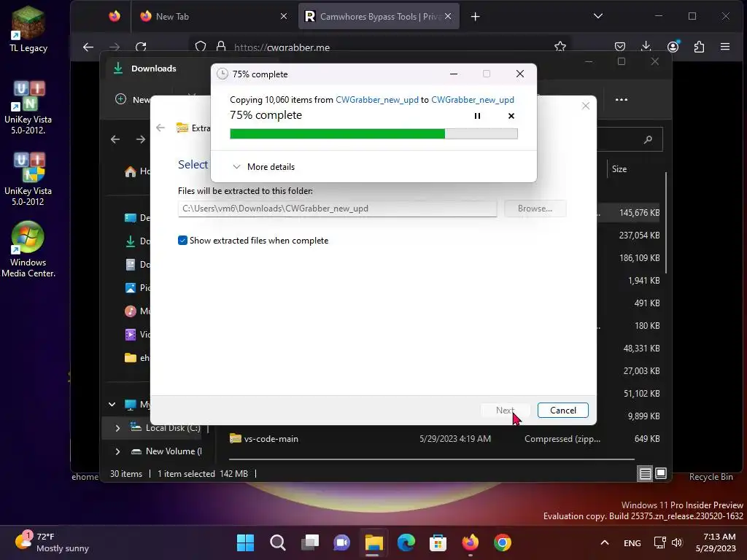Click the Next button in extract wizard
This screenshot has width=747, height=560.
click(x=505, y=411)
